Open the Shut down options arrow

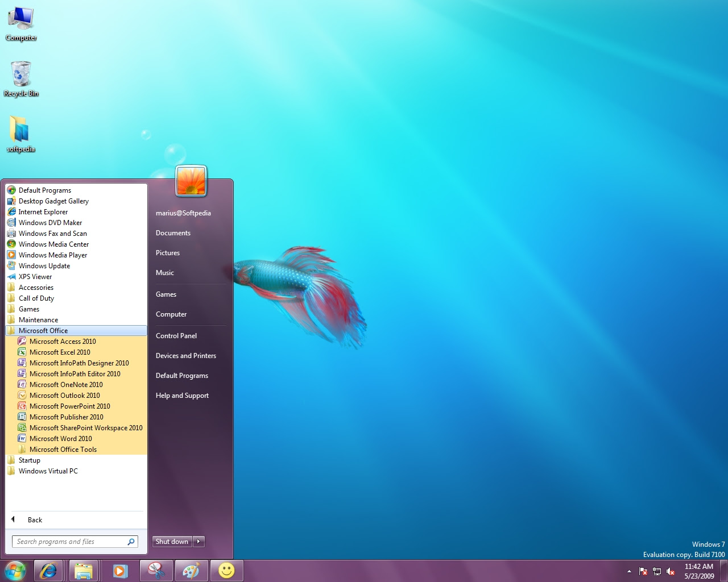pos(198,542)
